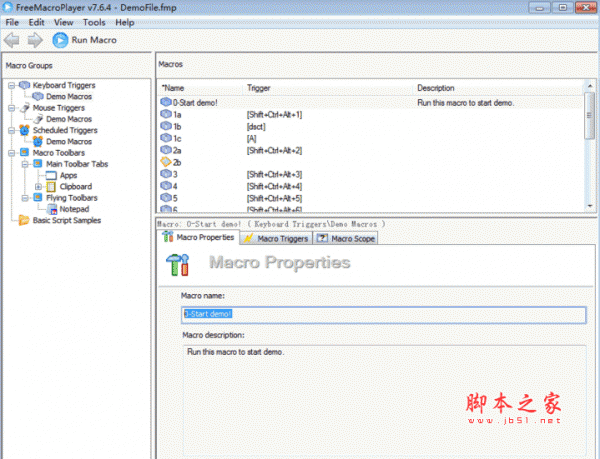Click trigger cell [dsct]

coord(256,126)
